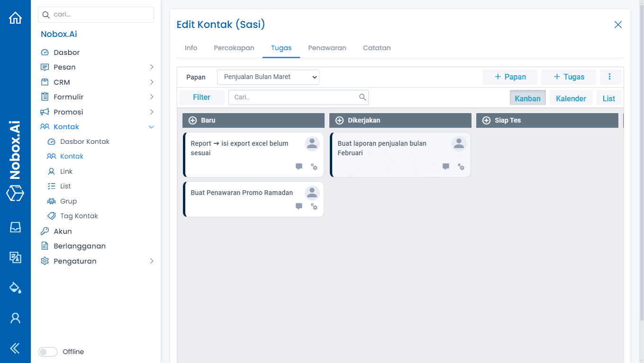Open the inbox tray icon in the blue sidebar
Screen dimensions: 644x363
point(15,227)
